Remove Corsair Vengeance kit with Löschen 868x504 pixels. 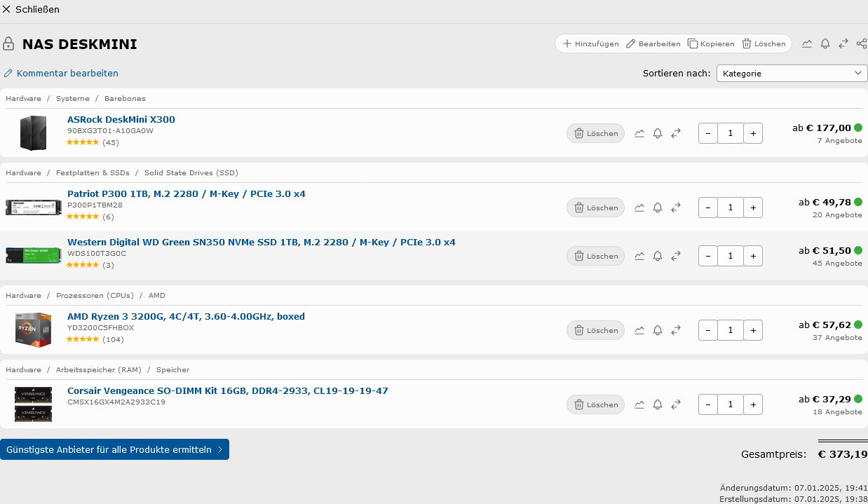[x=595, y=404]
